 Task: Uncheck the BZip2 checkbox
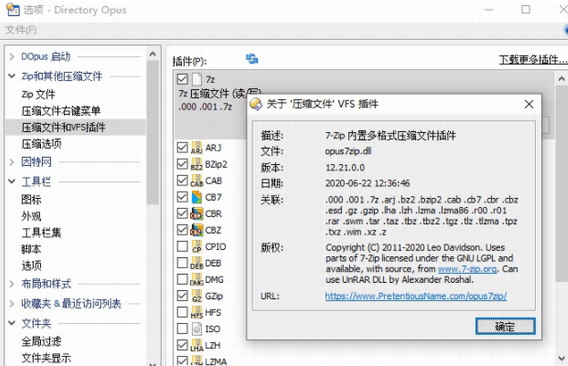coord(182,164)
